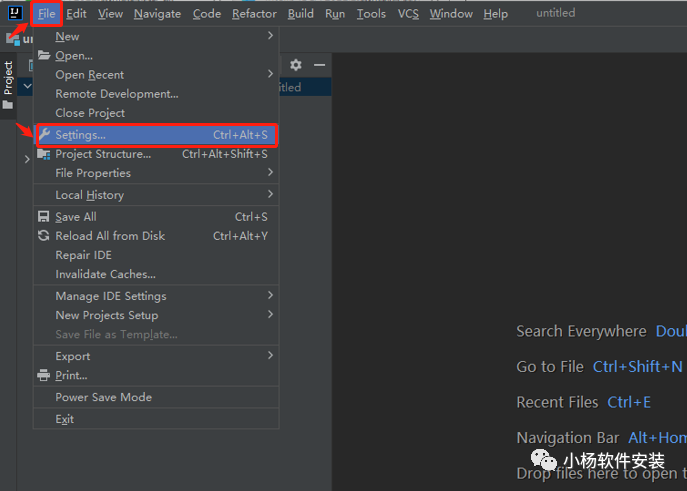The height and width of the screenshot is (491, 687).
Task: Click the Project Structure icon
Action: click(44, 154)
